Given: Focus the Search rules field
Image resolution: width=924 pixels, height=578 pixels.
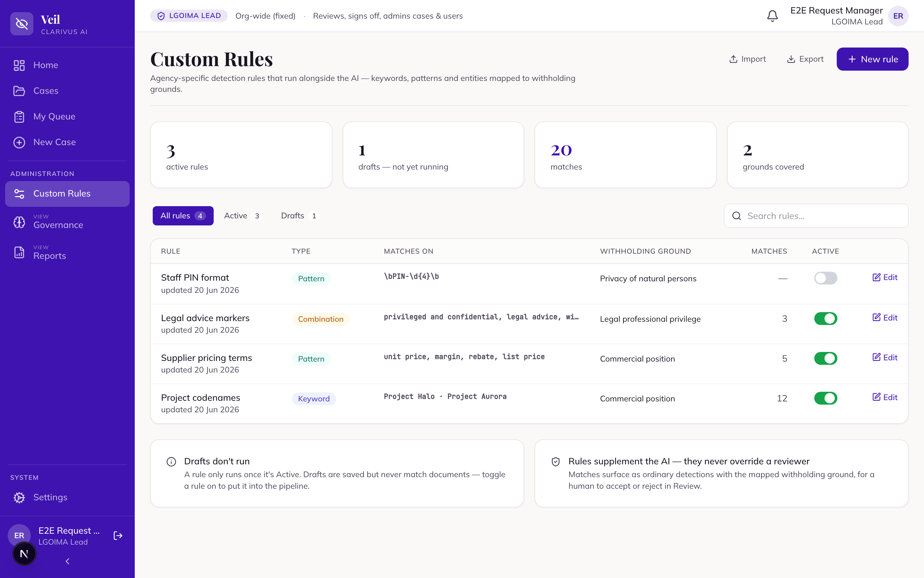Looking at the screenshot, I should [x=816, y=216].
